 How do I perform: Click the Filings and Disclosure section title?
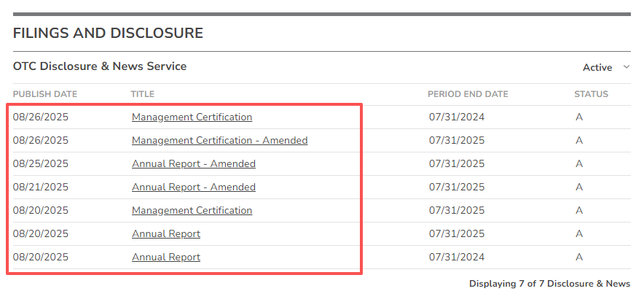point(108,33)
